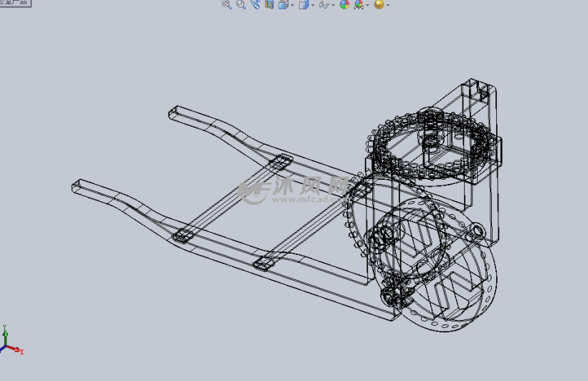This screenshot has height=381, width=588.
Task: Expand the Apply Scene dropdown arrow
Action: tap(367, 5)
